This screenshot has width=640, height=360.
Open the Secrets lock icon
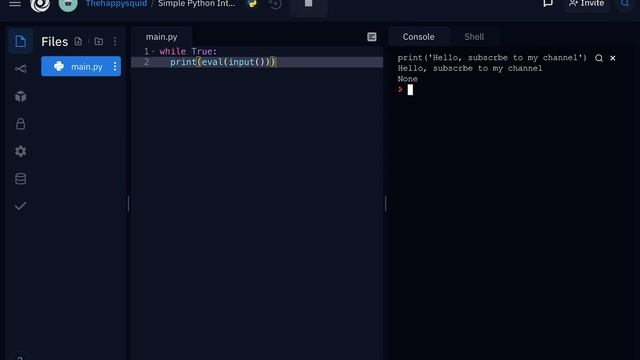[20, 124]
